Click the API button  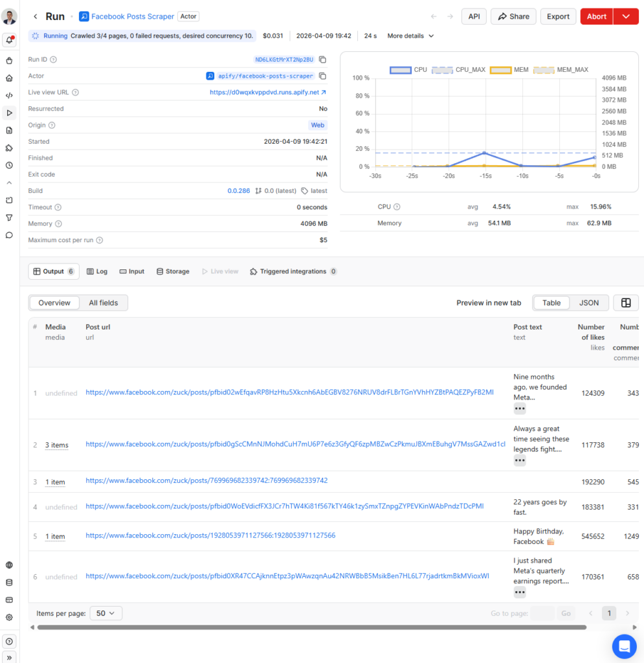click(x=474, y=16)
